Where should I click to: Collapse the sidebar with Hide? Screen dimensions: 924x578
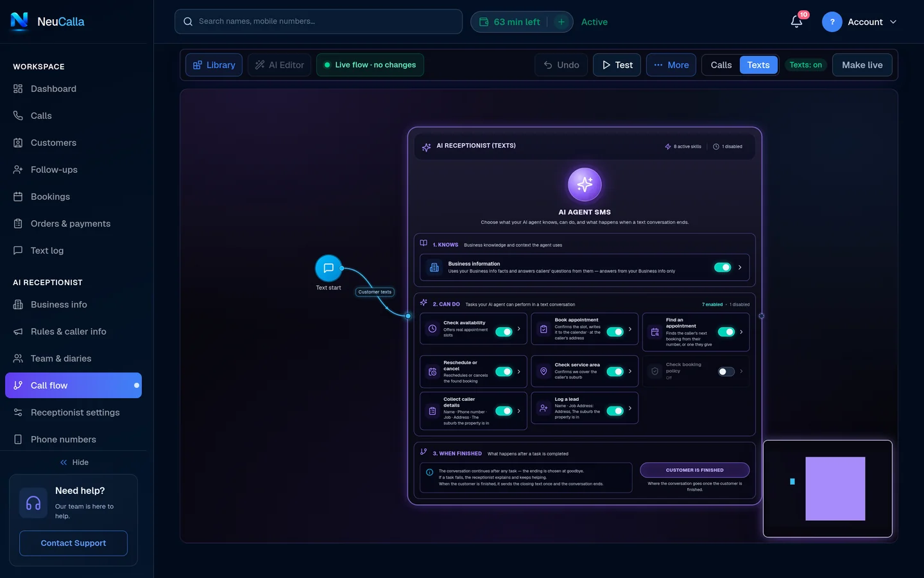(74, 462)
